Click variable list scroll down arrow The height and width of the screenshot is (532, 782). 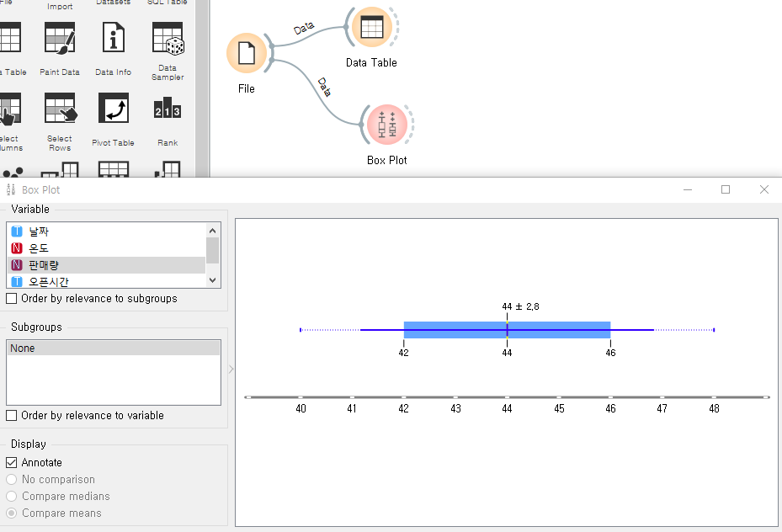coord(212,280)
